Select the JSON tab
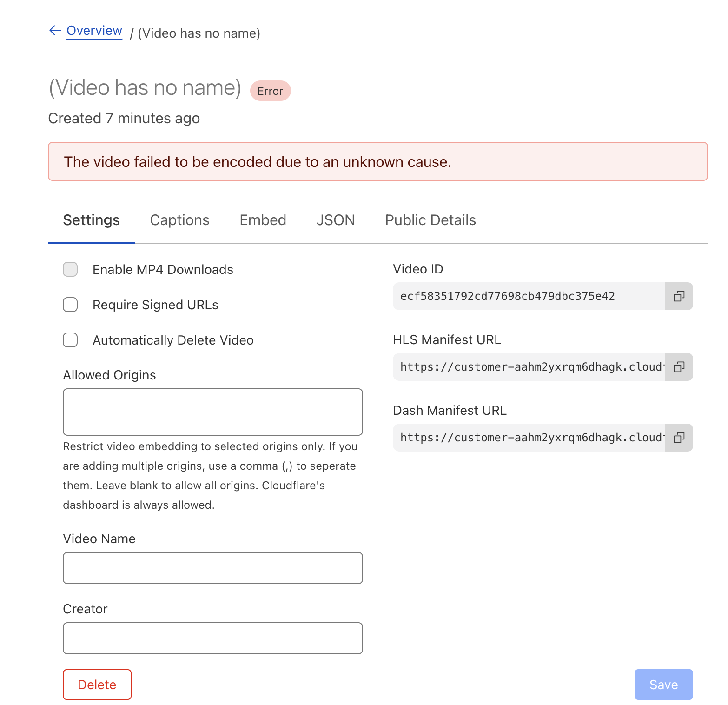 click(x=335, y=220)
